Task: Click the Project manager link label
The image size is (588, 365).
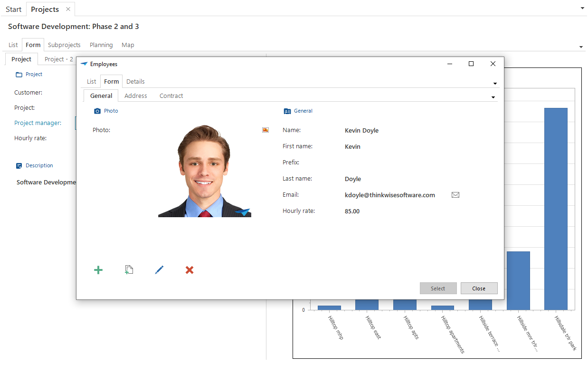Action: click(x=38, y=123)
